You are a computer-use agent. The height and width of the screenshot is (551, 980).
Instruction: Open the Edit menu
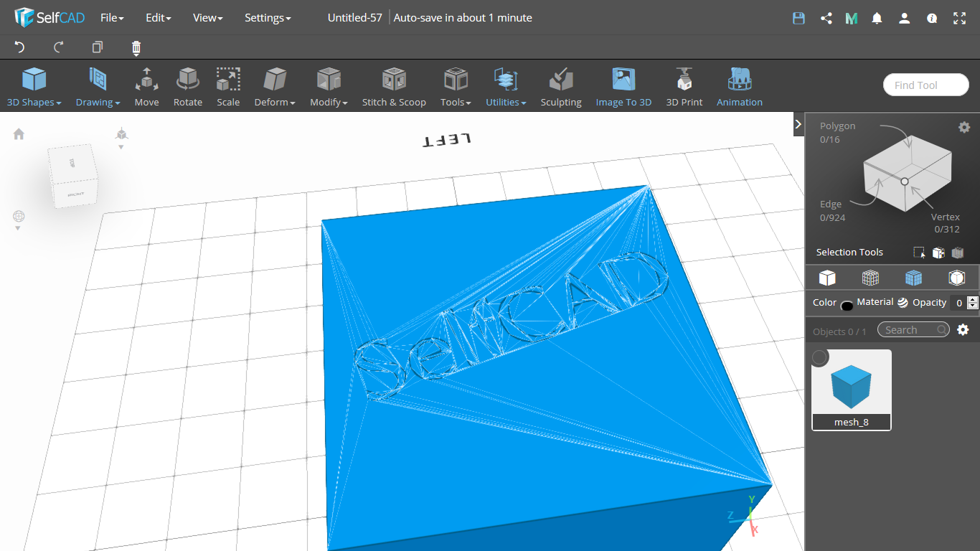158,18
